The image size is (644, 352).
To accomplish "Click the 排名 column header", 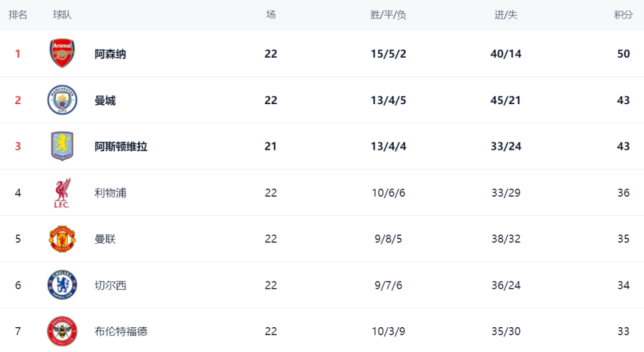I will (x=18, y=15).
